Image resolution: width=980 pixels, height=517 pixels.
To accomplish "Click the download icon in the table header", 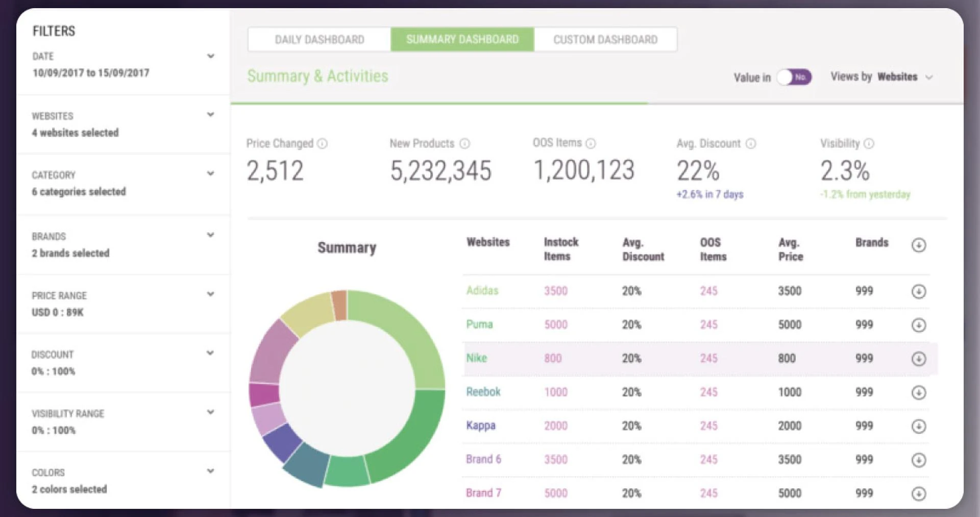I will point(919,246).
